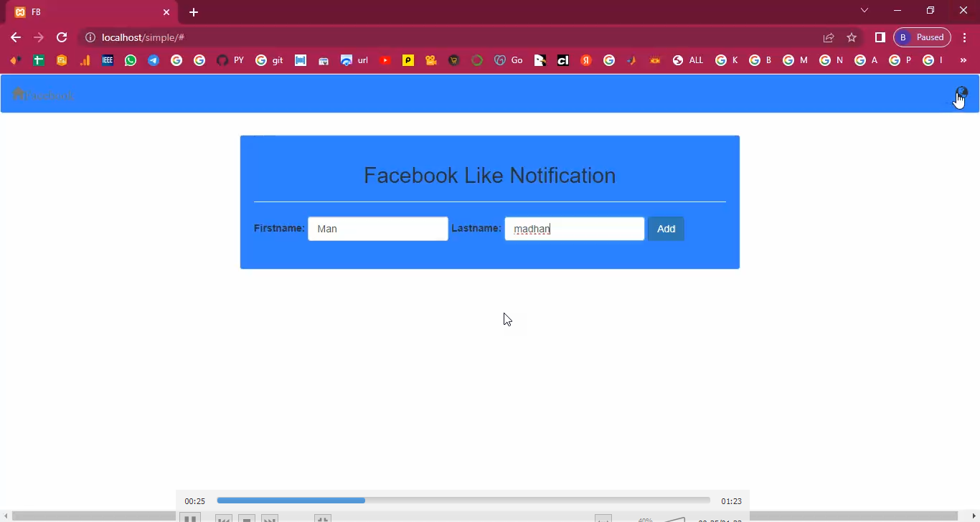
Task: Click the Add button in the form
Action: pyautogui.click(x=666, y=229)
